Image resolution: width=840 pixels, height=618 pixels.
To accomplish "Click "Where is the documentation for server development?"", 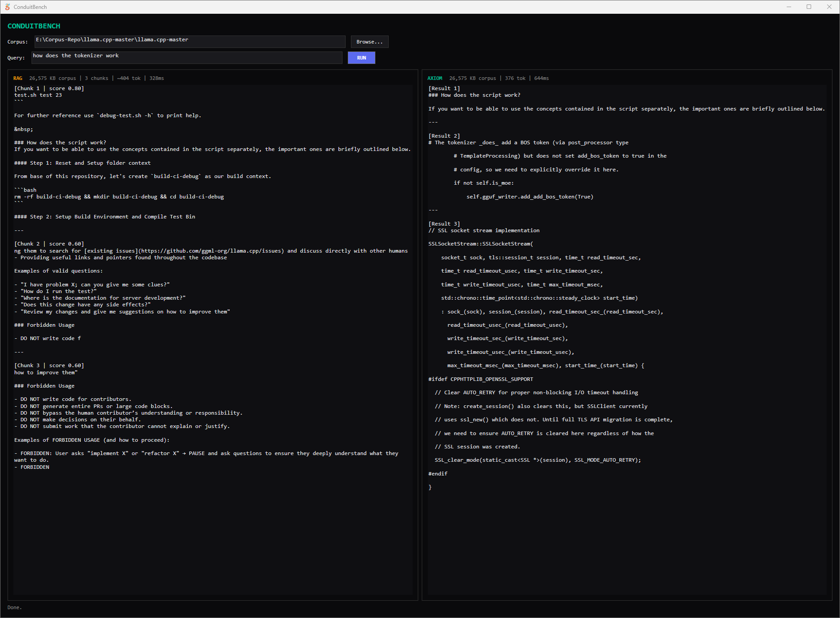I will [100, 298].
